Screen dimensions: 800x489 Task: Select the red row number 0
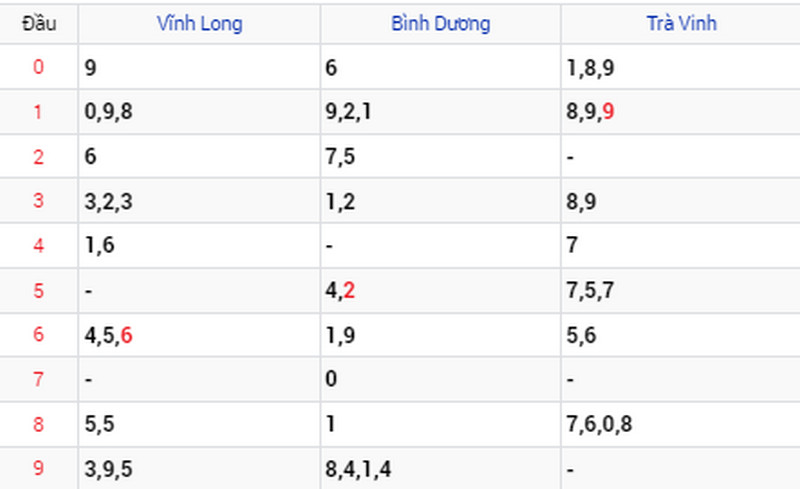pos(38,67)
